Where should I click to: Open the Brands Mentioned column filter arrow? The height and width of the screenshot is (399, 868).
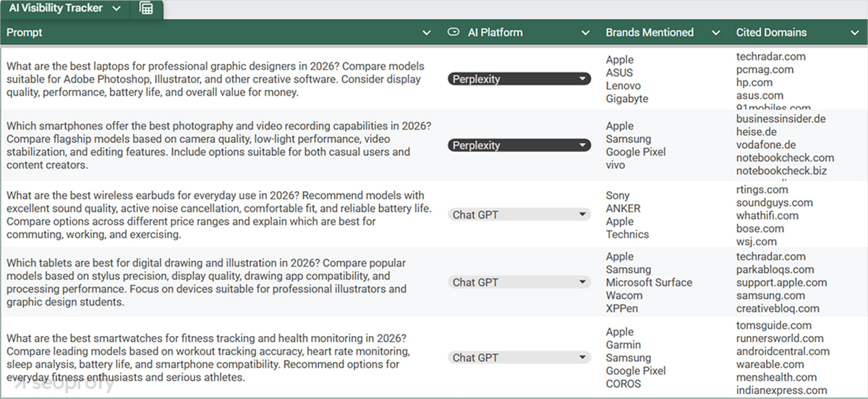tap(716, 33)
